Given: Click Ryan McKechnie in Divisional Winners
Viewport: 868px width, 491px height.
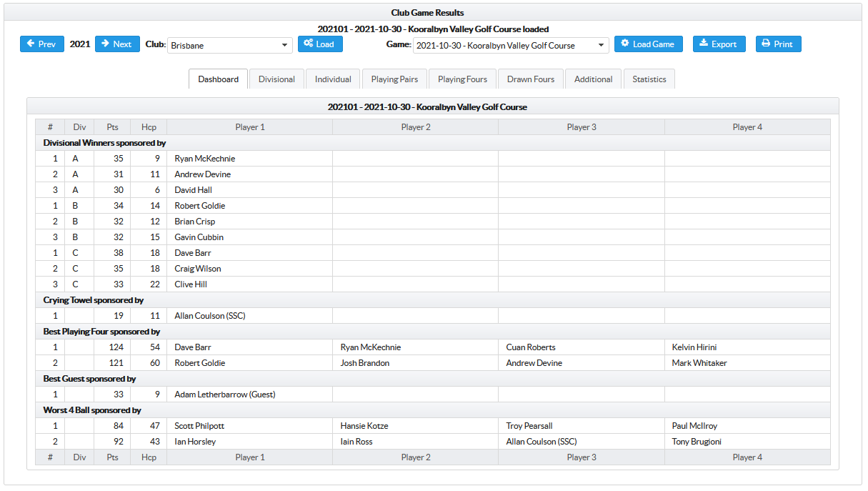Looking at the screenshot, I should (x=205, y=159).
